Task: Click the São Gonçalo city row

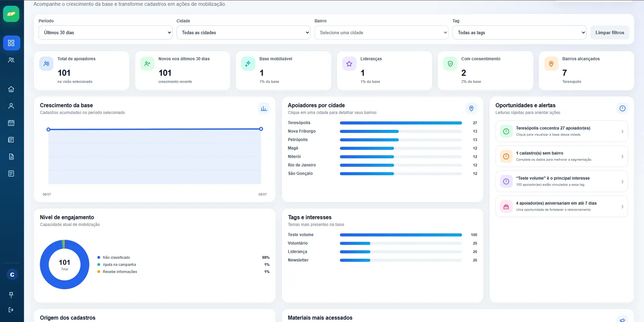Action: point(382,173)
